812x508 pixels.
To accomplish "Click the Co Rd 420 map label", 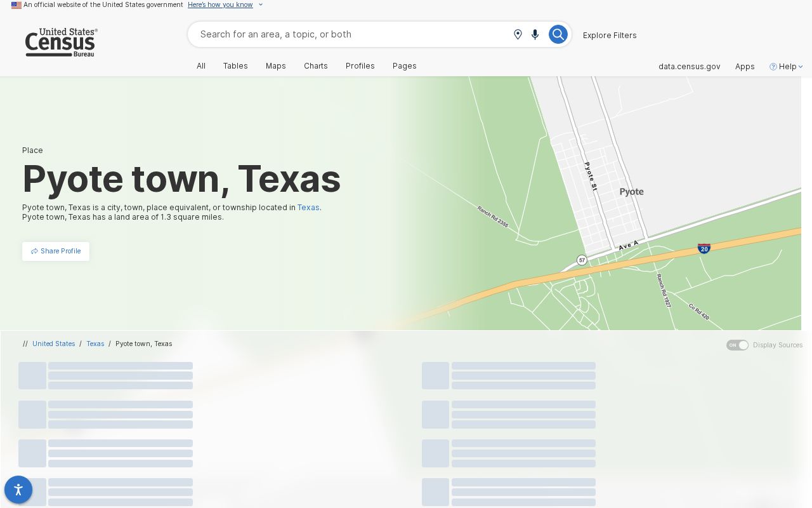I will [x=699, y=312].
